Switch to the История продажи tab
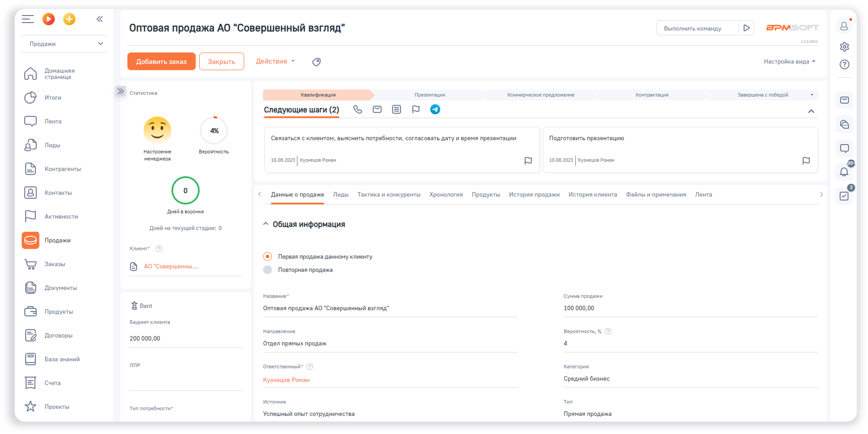Viewport: 868px width, 434px height. coord(534,194)
